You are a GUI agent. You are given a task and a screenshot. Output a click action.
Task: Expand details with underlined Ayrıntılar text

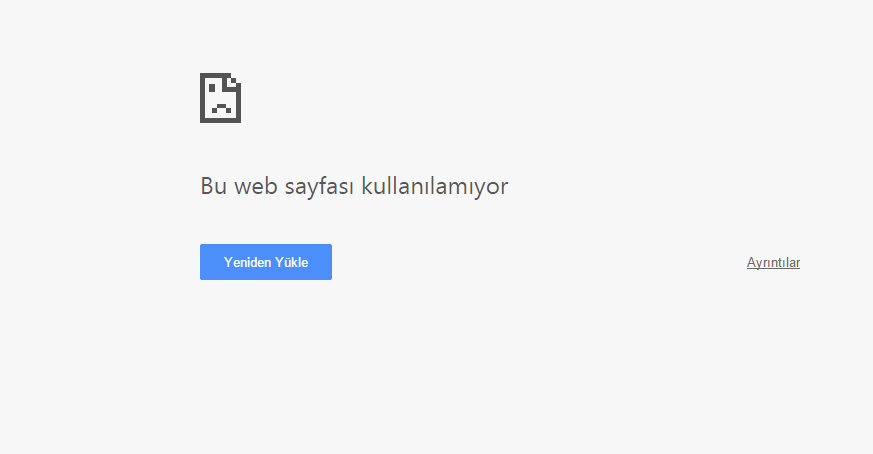(773, 262)
